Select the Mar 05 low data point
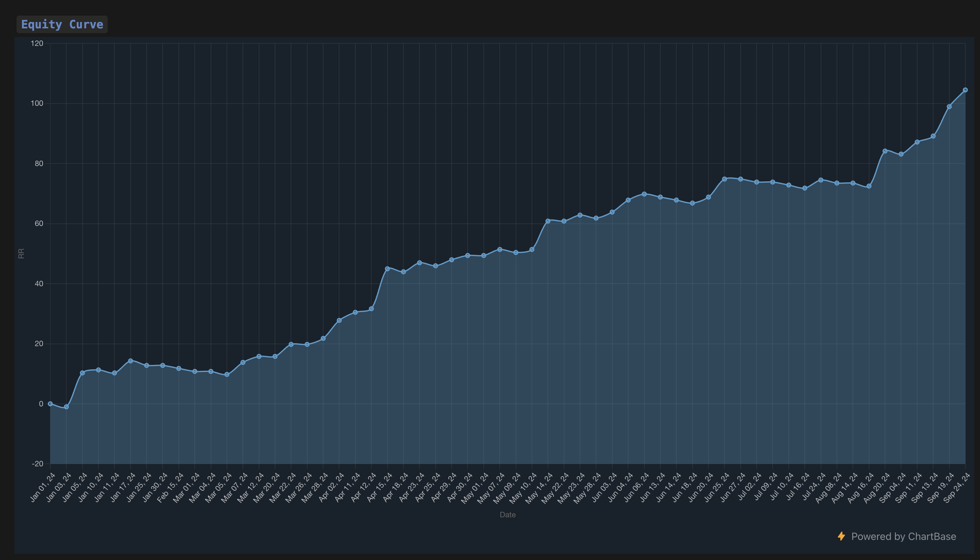Viewport: 980px width, 560px height. 227,375
